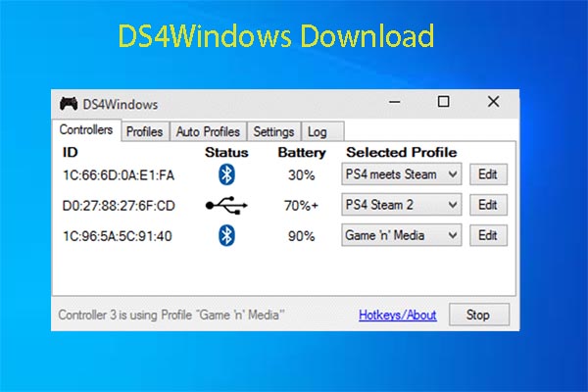The image size is (588, 392).
Task: Switch to the Profiles tab
Action: point(145,131)
